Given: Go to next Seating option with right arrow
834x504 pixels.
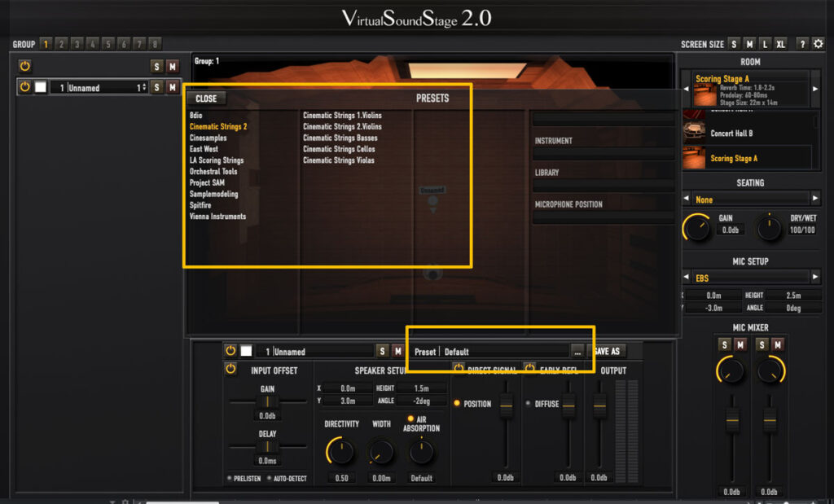Looking at the screenshot, I should coord(814,199).
